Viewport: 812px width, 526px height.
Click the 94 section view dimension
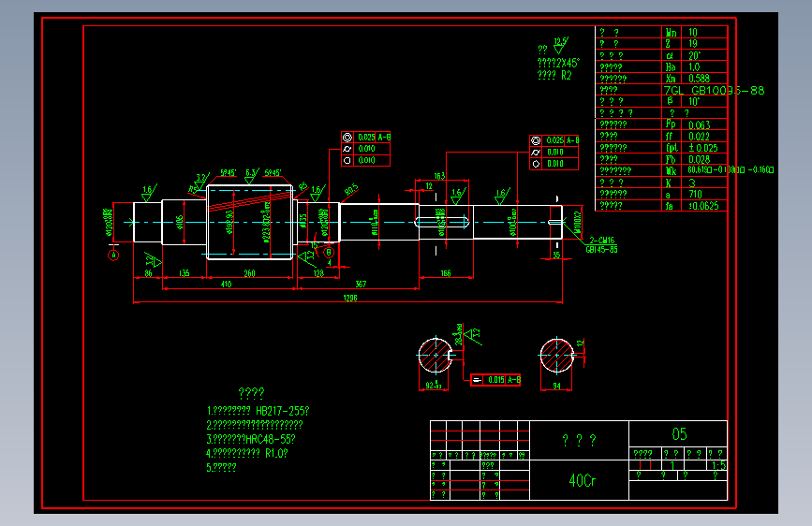pos(556,386)
